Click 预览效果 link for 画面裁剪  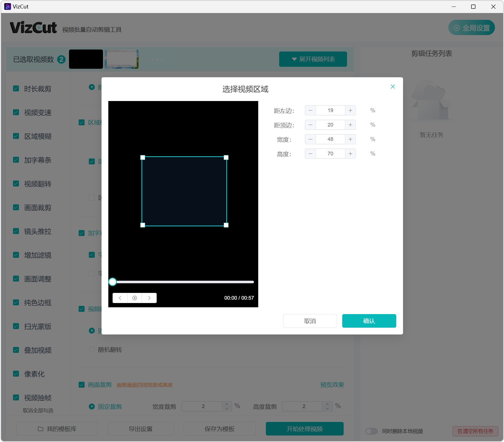click(x=332, y=385)
